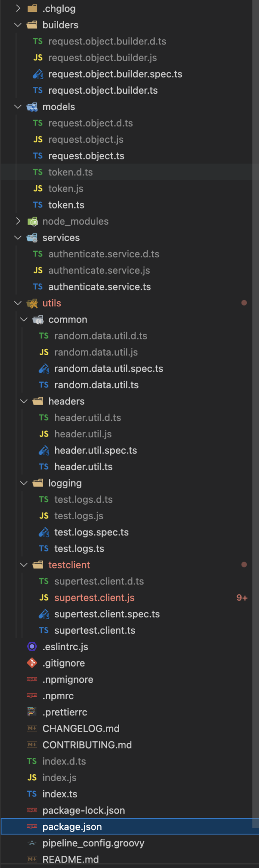Select the package.json file

pos(72,826)
